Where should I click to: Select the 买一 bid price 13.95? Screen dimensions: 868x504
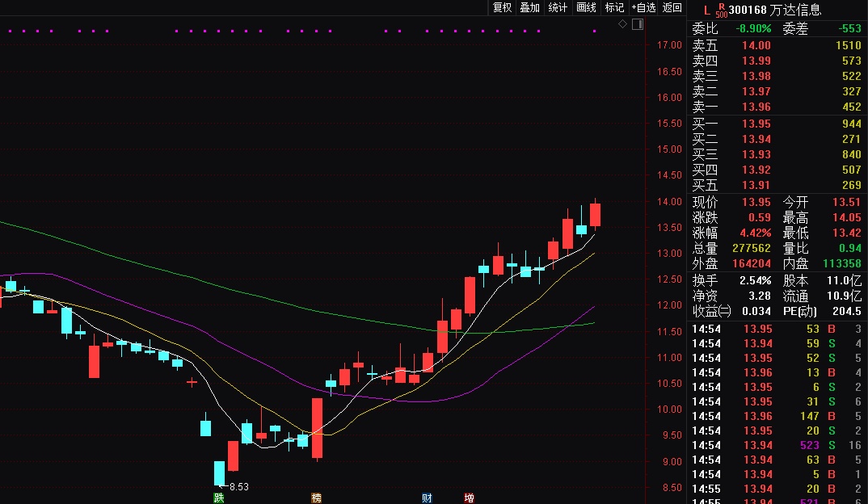point(756,124)
